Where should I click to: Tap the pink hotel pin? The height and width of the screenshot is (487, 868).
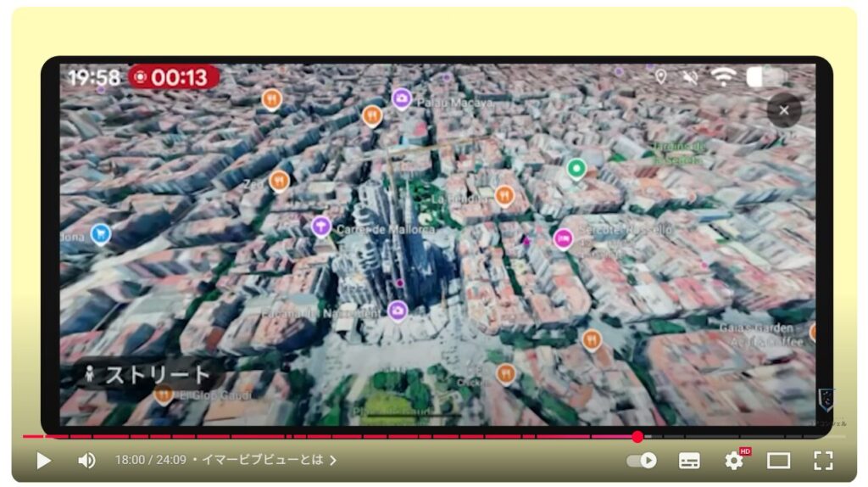click(563, 239)
